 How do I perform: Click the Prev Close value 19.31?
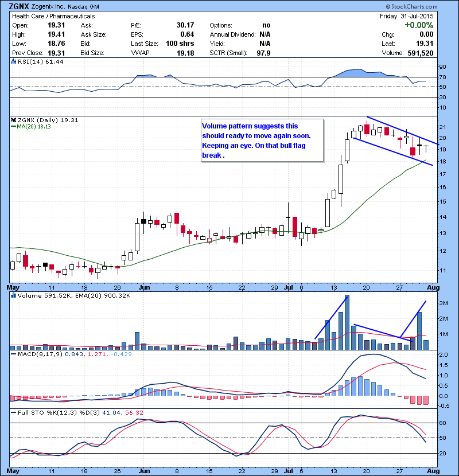point(56,53)
